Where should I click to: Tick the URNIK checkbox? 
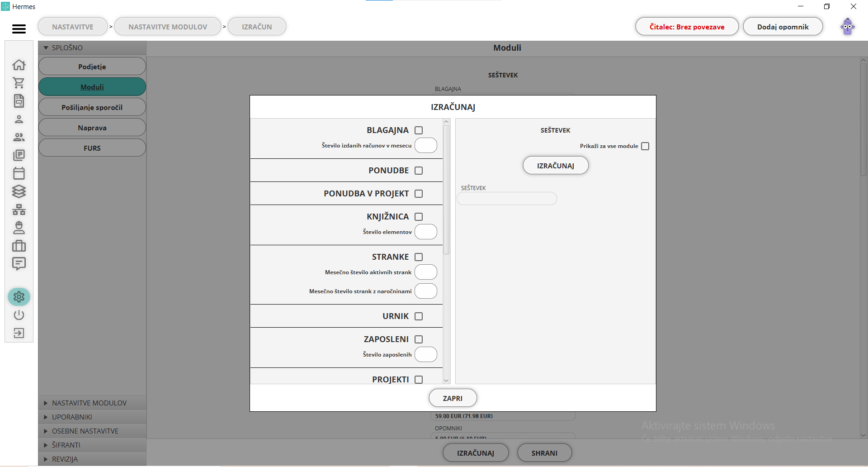(419, 316)
